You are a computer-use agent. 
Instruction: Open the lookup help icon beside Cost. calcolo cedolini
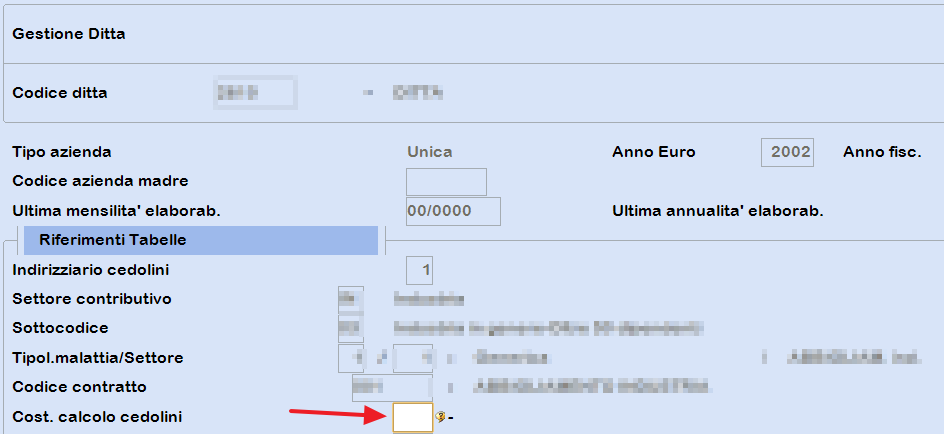coord(441,417)
